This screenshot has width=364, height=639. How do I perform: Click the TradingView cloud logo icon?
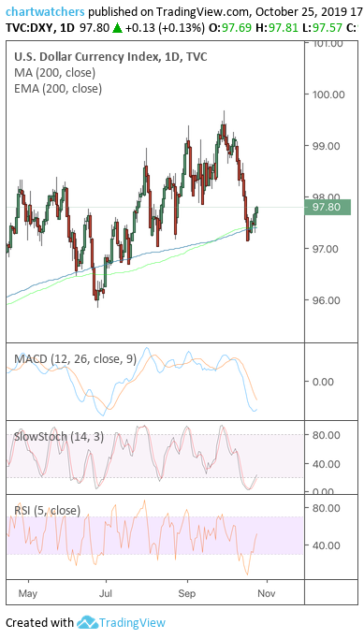[87, 622]
